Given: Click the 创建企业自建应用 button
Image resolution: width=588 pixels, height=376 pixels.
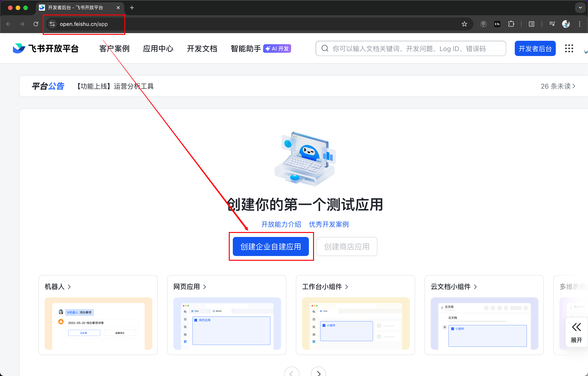Looking at the screenshot, I should coord(271,247).
